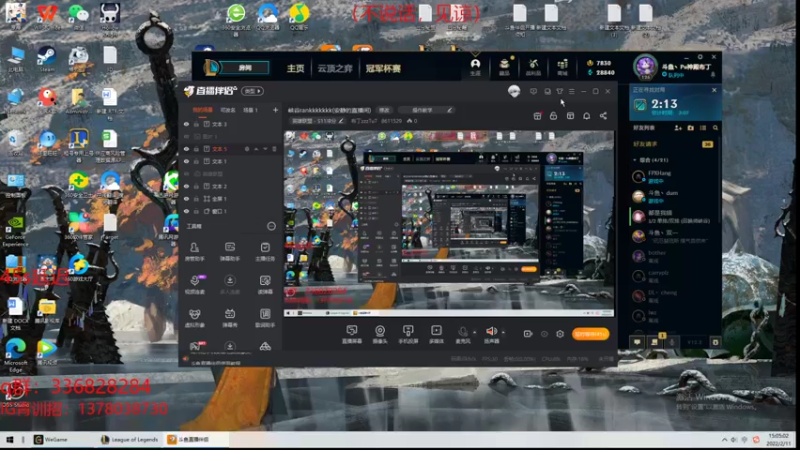Screen dimensions: 800x450
Task: Add 摄像头 camera source
Action: 380,334
